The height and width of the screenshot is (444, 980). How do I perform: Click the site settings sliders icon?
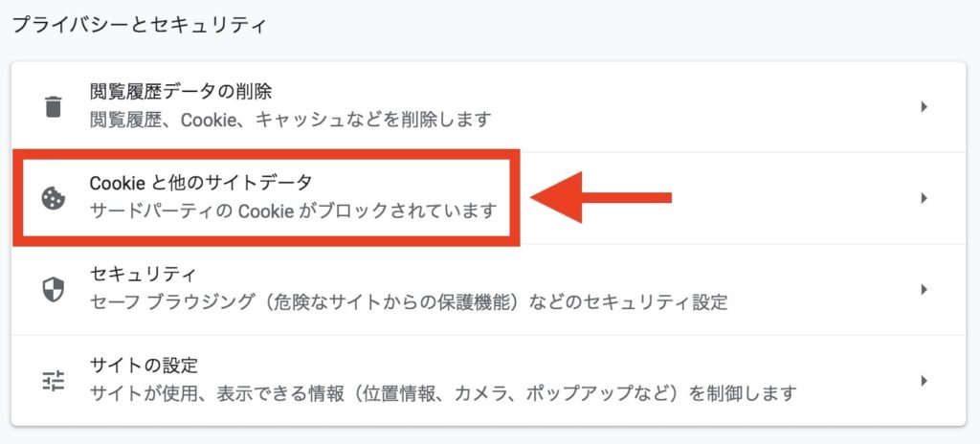tap(54, 381)
